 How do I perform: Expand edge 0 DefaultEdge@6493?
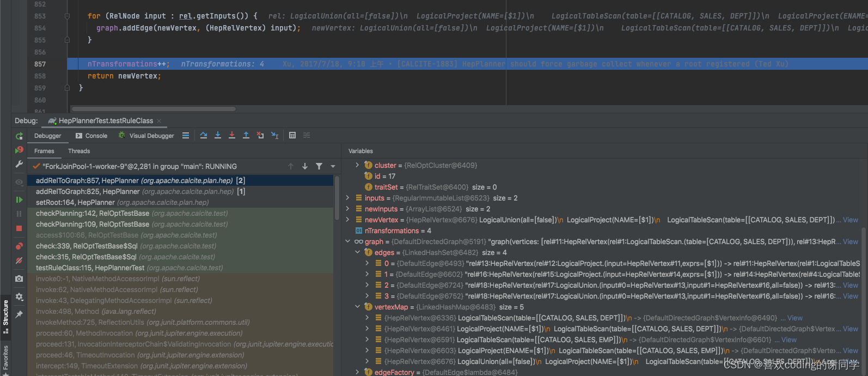coord(367,263)
